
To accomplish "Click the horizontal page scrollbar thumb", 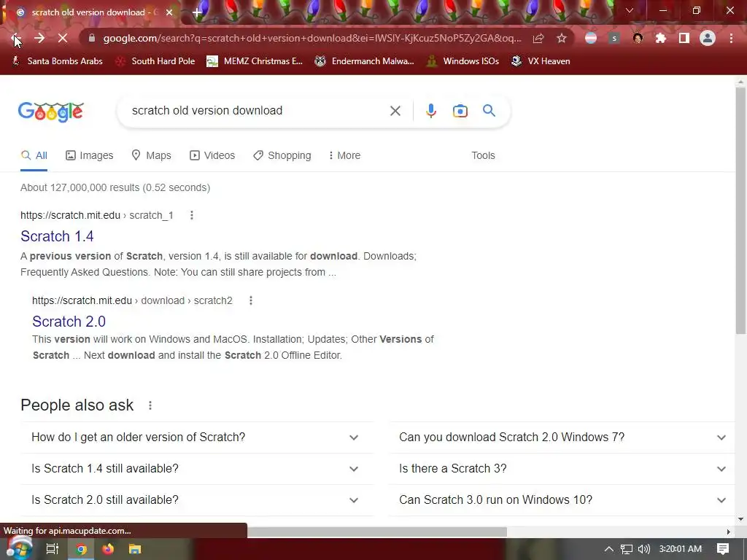I will tap(376, 532).
